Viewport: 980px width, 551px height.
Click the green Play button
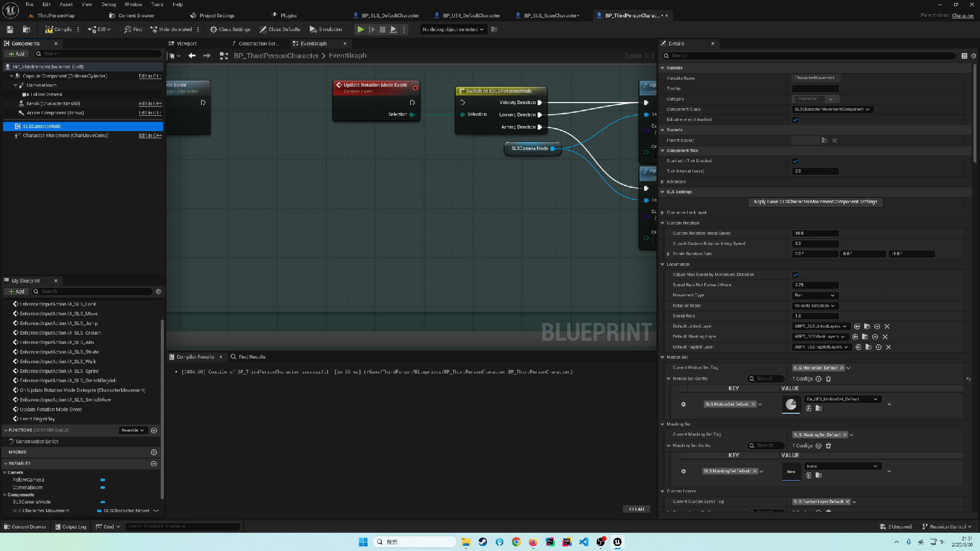point(360,30)
